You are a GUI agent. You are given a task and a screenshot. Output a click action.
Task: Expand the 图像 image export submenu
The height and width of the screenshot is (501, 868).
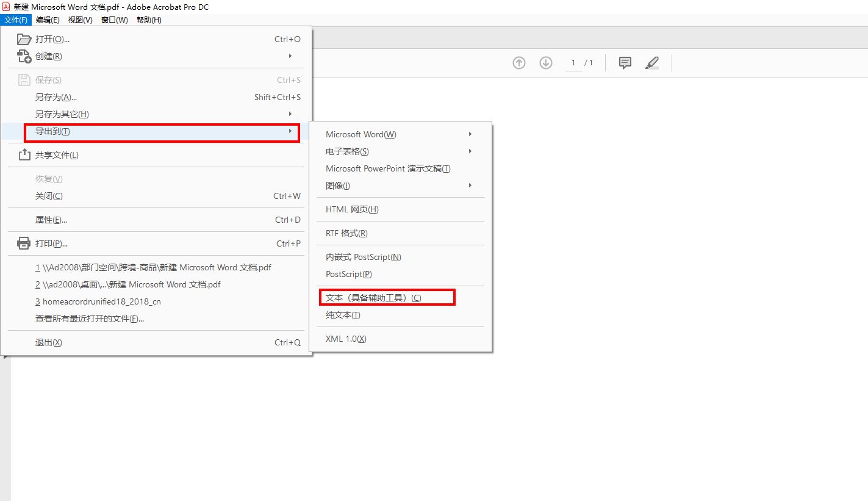(400, 186)
